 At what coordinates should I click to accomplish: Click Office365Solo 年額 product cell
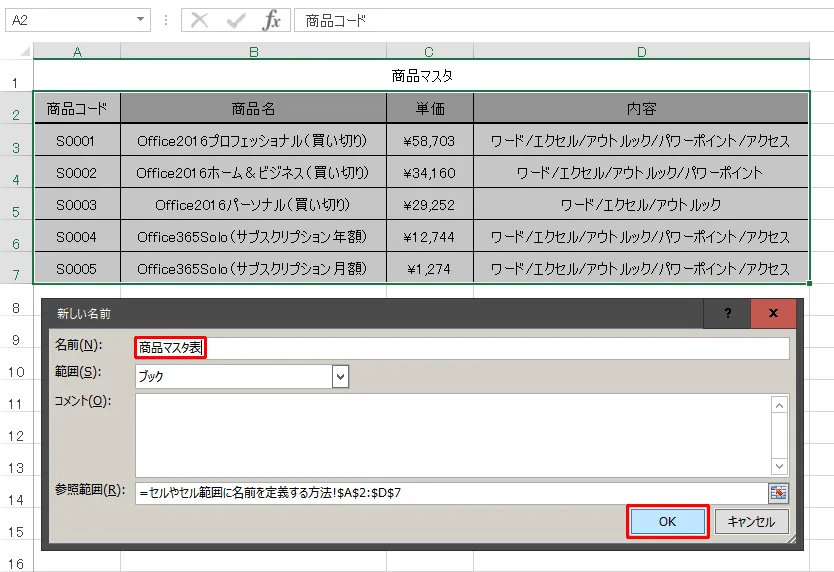(x=254, y=236)
